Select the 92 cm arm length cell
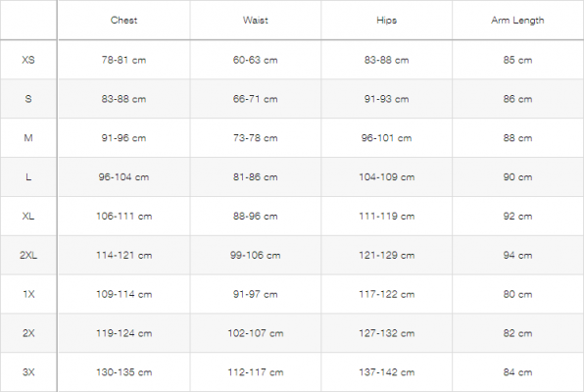584x392 pixels. 517,217
